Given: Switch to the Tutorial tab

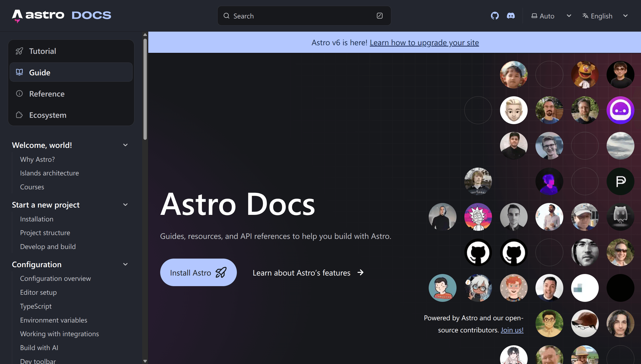Looking at the screenshot, I should tap(71, 51).
